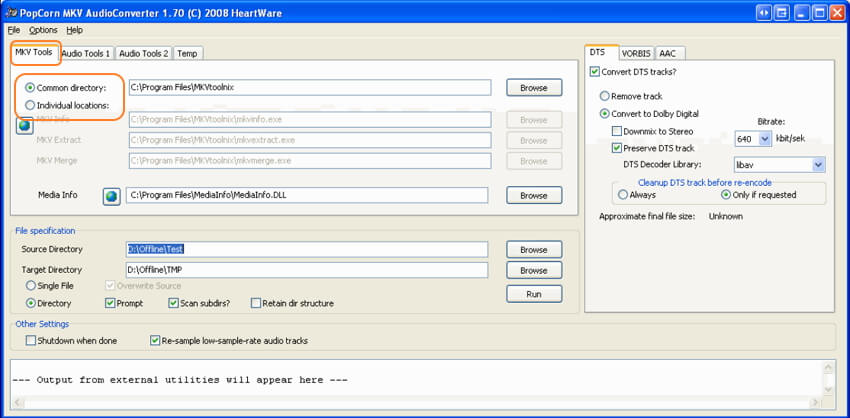Click the Media Info path field
Screen dimensions: 850x418
307,195
